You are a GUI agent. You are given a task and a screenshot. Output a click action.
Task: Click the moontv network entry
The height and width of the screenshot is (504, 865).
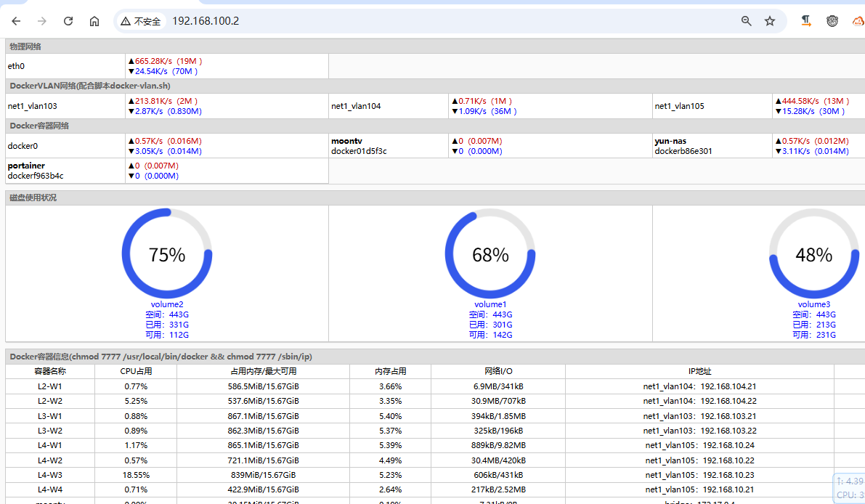click(x=348, y=141)
